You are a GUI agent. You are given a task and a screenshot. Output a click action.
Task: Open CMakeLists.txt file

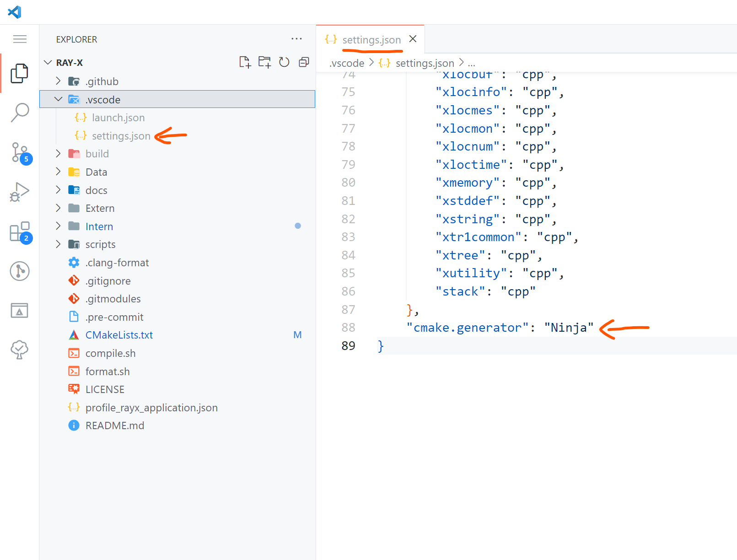click(x=119, y=335)
